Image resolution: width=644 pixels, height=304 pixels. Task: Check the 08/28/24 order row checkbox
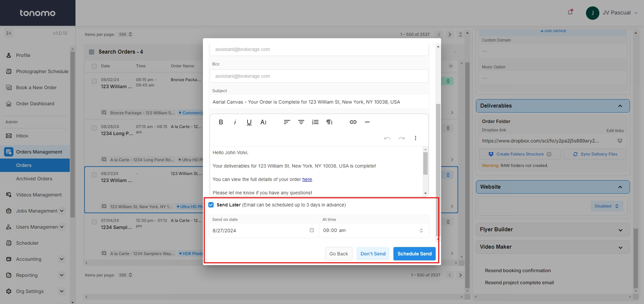click(x=94, y=128)
